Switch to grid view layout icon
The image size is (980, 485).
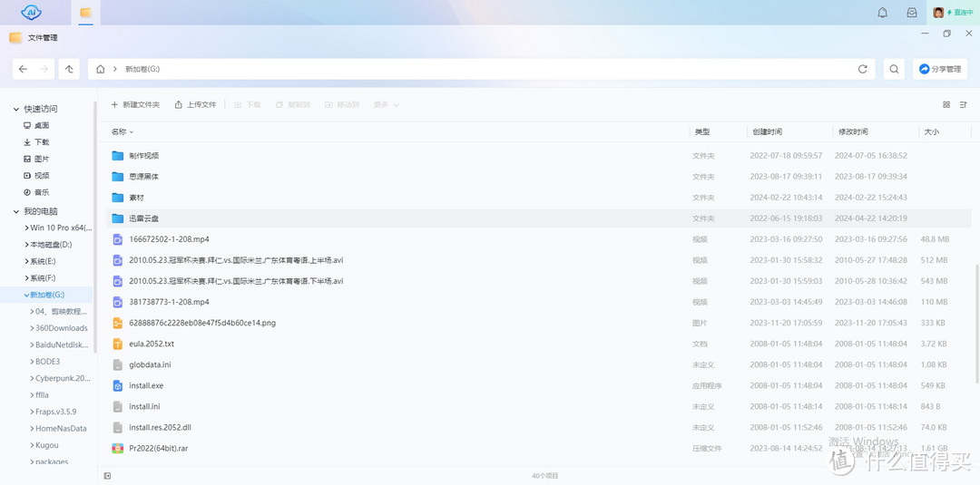(946, 105)
